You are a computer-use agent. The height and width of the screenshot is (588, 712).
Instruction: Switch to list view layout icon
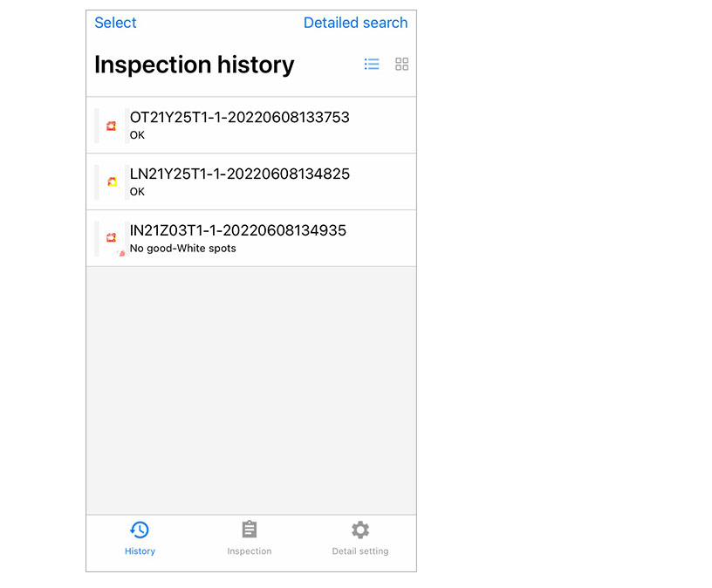coord(372,65)
